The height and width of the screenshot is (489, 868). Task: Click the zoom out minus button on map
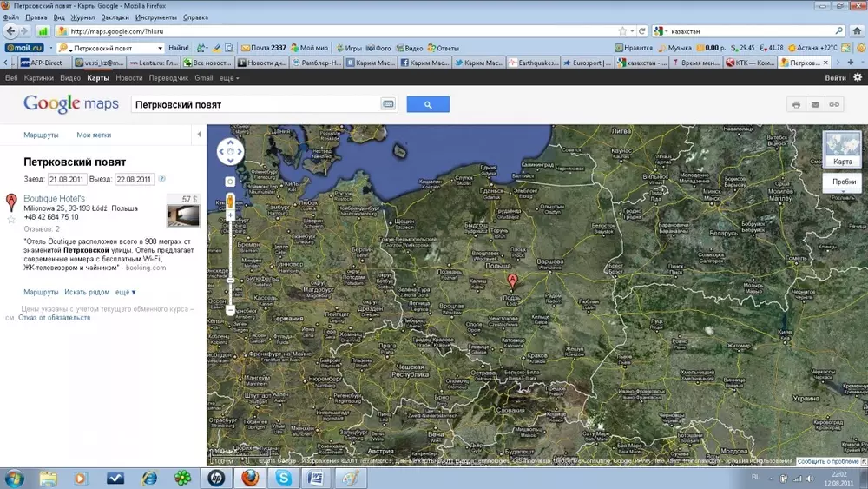pos(230,310)
